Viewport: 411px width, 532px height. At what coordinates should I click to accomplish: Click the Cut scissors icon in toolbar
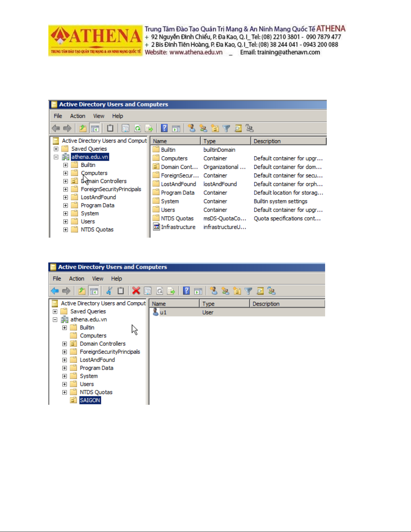point(109,291)
